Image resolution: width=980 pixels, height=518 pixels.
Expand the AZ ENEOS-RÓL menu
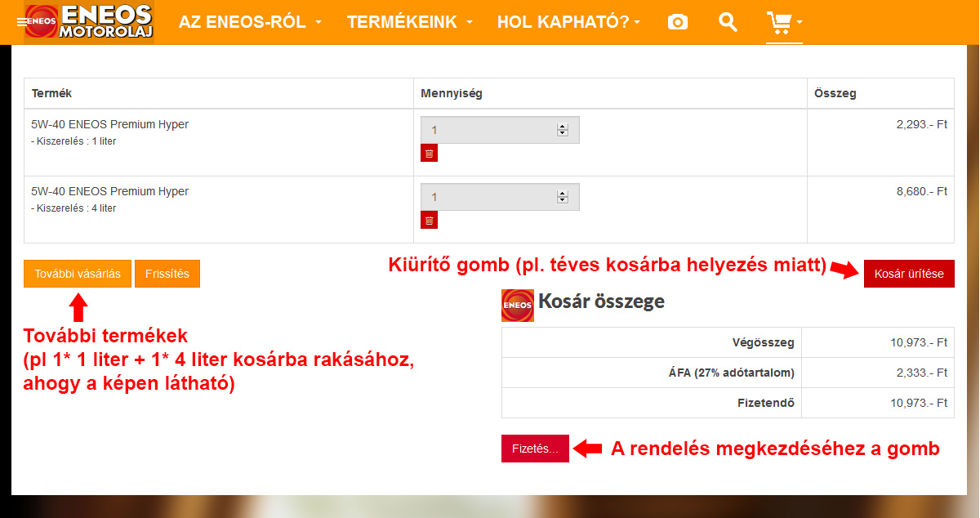click(x=250, y=22)
